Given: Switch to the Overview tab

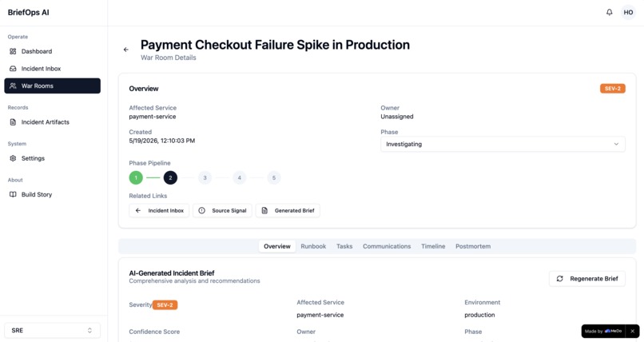Looking at the screenshot, I should (x=277, y=246).
